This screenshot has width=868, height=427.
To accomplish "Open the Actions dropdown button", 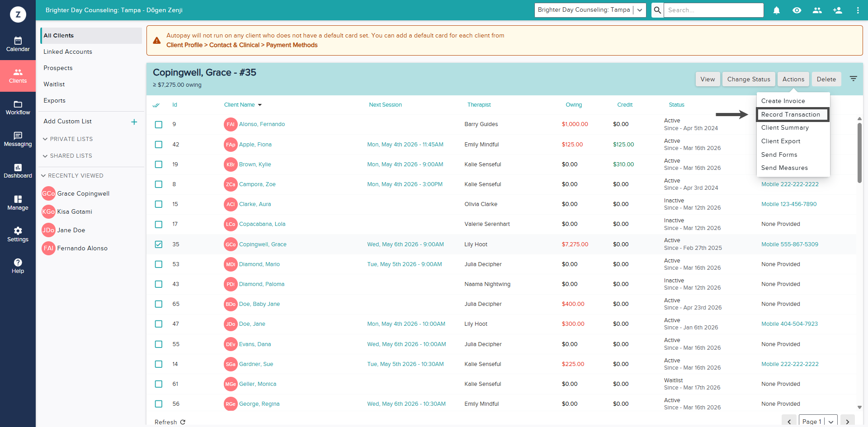I will coord(793,79).
